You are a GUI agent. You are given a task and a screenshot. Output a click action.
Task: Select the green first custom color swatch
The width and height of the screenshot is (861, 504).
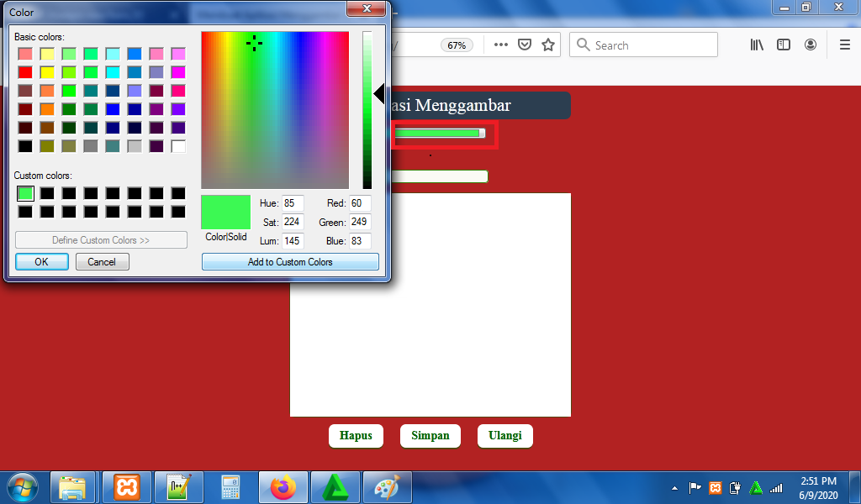click(25, 193)
